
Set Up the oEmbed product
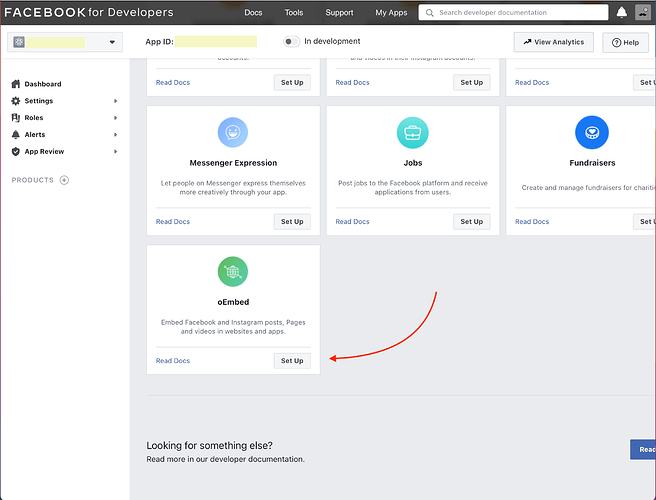click(292, 361)
